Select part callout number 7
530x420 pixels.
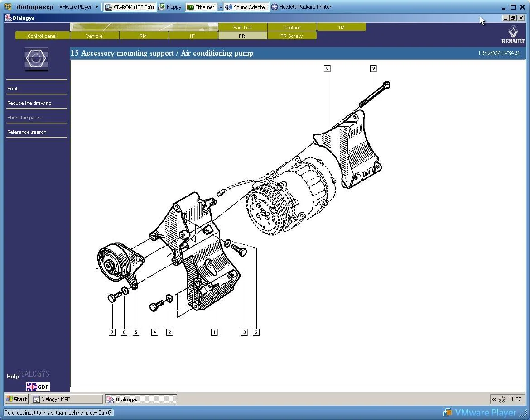pyautogui.click(x=112, y=332)
